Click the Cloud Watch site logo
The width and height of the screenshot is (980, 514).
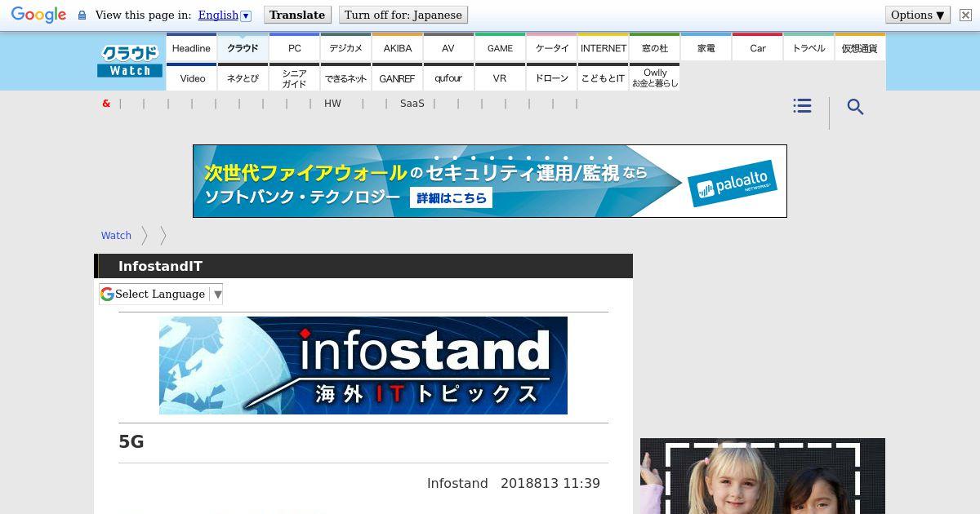pos(130,61)
